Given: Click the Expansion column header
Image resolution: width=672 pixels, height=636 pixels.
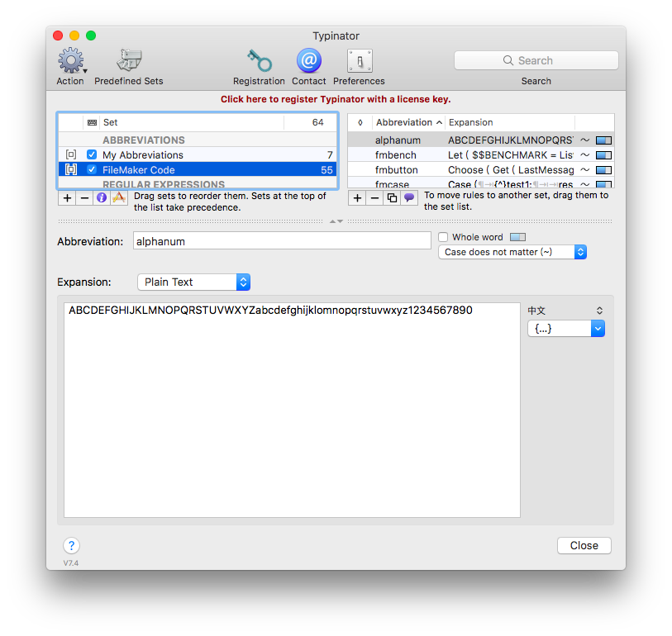Looking at the screenshot, I should click(x=510, y=122).
